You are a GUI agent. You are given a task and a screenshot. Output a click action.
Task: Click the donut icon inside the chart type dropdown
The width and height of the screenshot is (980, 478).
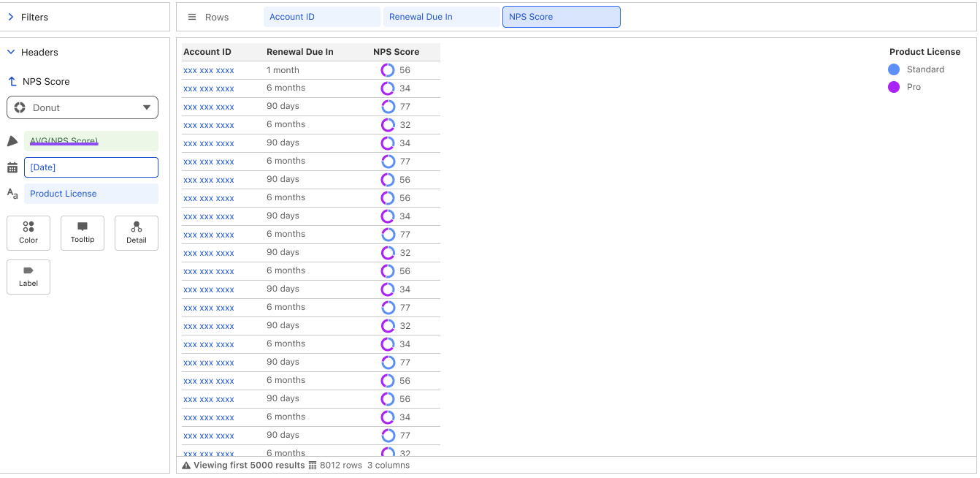click(20, 107)
